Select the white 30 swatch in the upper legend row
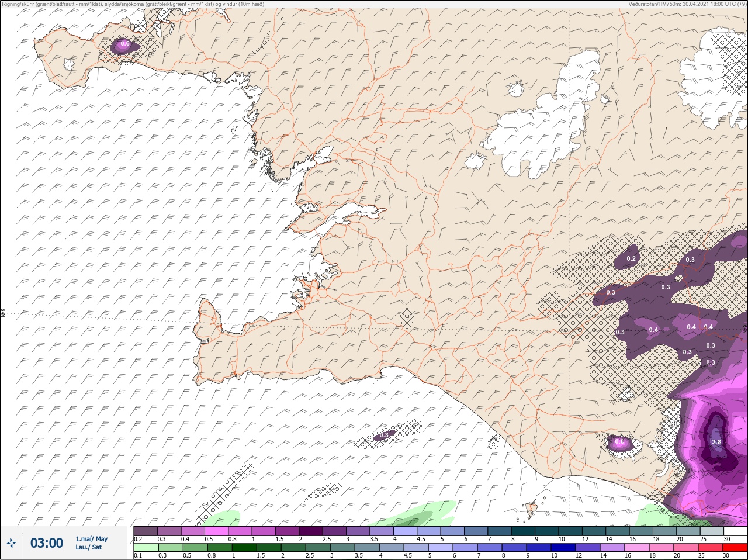The image size is (748, 560). click(735, 531)
